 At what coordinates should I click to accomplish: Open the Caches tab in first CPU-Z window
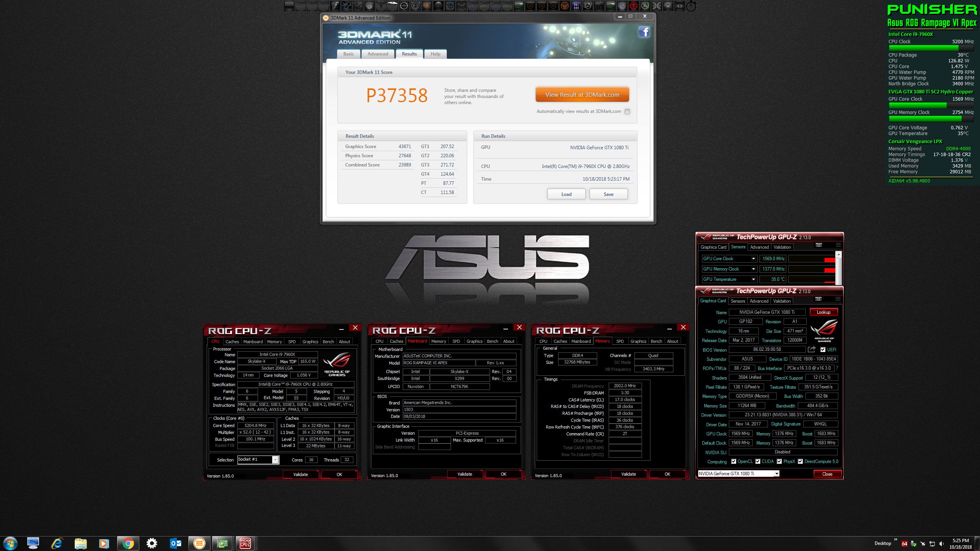point(232,342)
